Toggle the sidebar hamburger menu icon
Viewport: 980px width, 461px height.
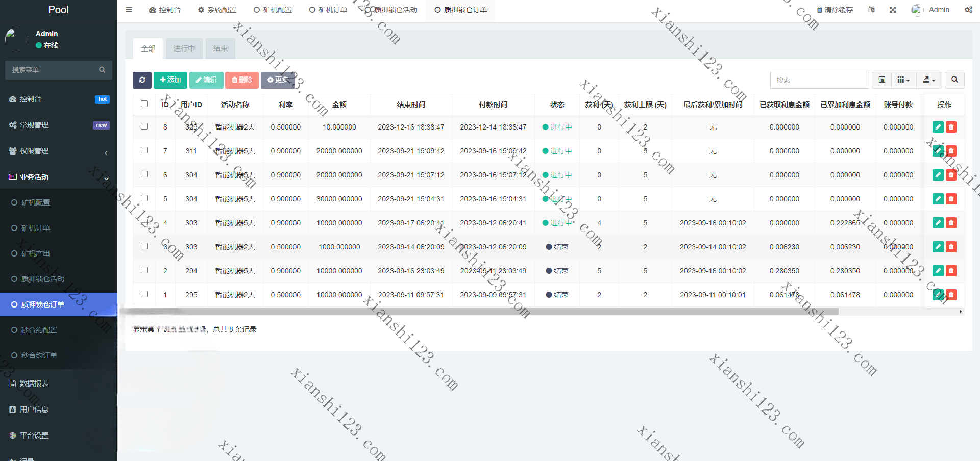tap(129, 10)
